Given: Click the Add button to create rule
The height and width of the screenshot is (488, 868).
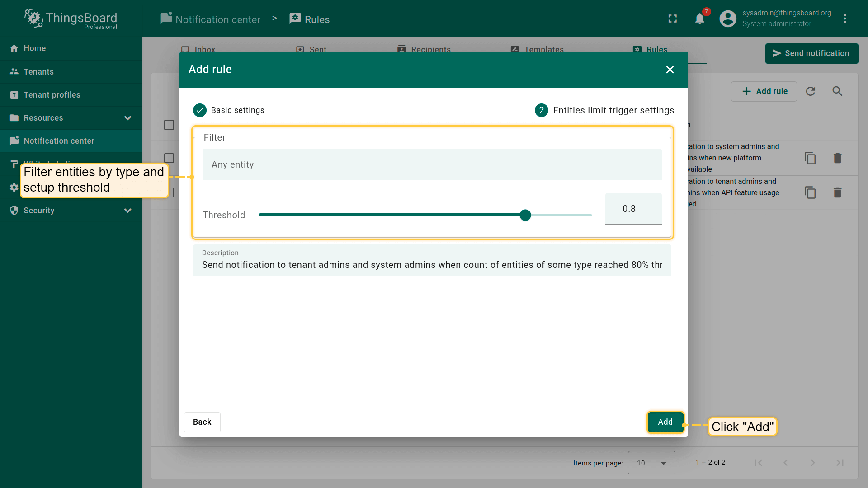Looking at the screenshot, I should pos(665,422).
